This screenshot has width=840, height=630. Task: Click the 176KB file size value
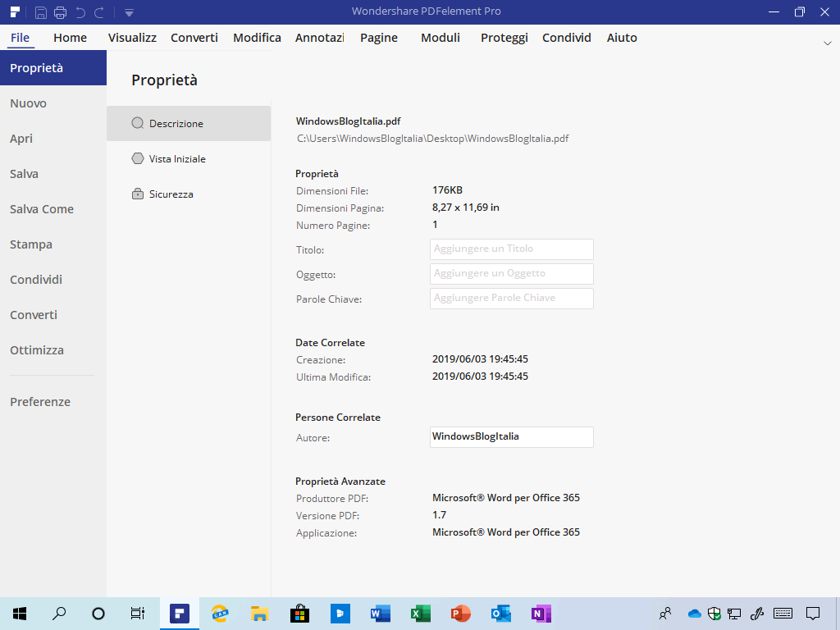point(447,190)
